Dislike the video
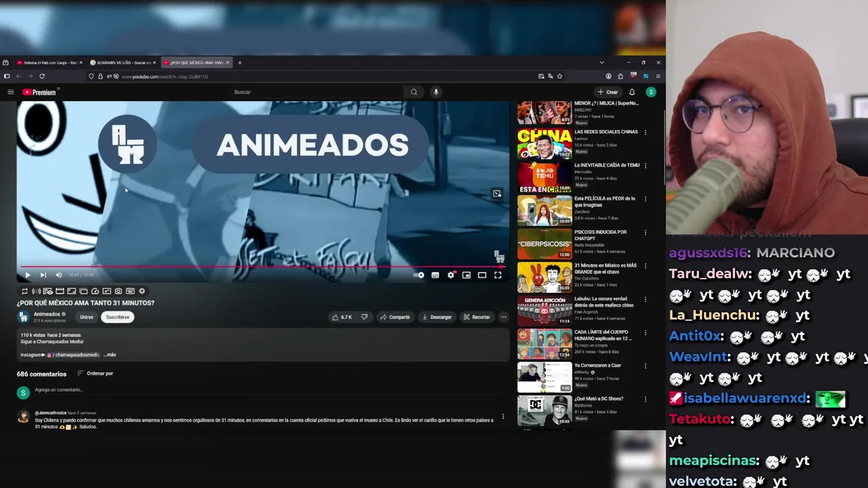The width and height of the screenshot is (868, 488). tap(364, 317)
